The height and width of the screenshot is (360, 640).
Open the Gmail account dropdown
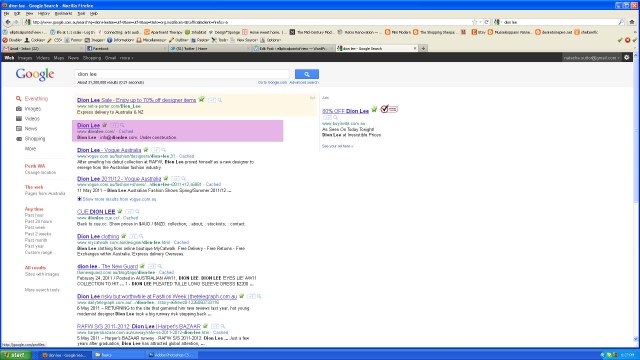(x=591, y=58)
